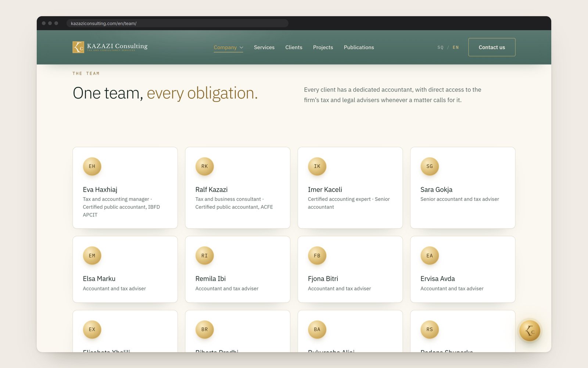588x368 pixels.
Task: Click the RI avatar for Remila Ibi
Action: [x=204, y=255]
